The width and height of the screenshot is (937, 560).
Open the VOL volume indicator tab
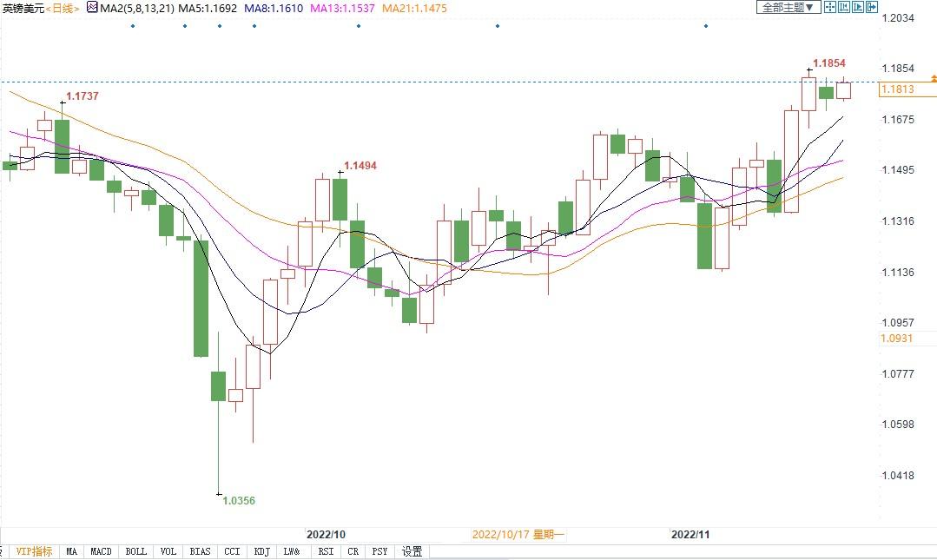pos(168,551)
